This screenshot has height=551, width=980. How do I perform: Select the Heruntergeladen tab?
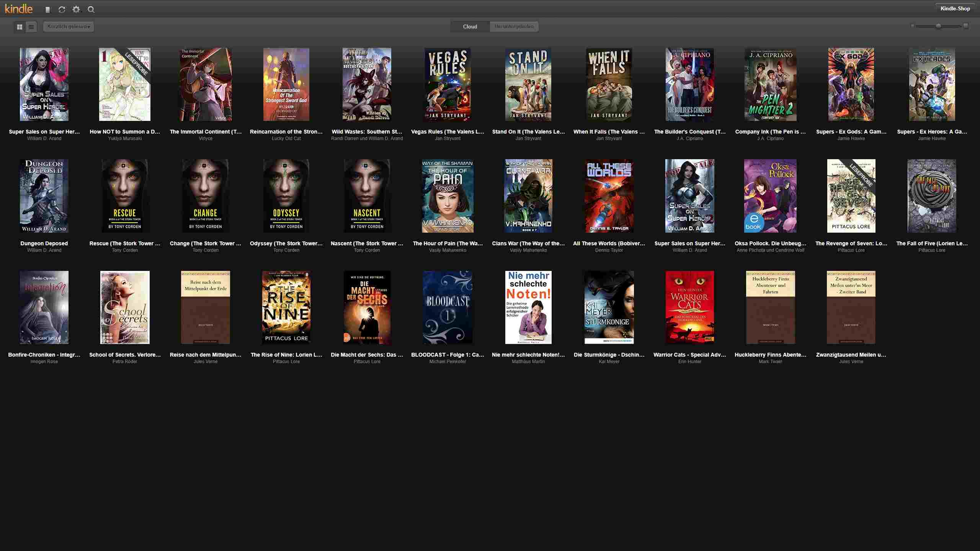coord(514,26)
